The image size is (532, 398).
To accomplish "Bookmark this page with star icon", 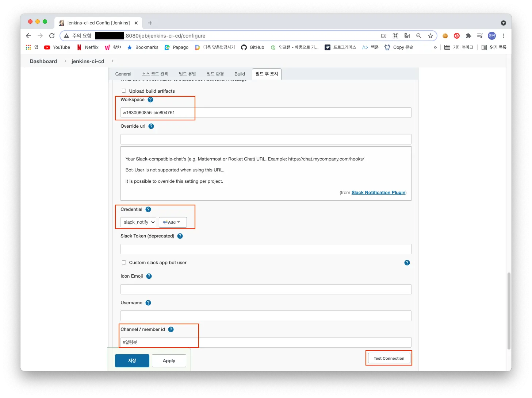I will [430, 36].
